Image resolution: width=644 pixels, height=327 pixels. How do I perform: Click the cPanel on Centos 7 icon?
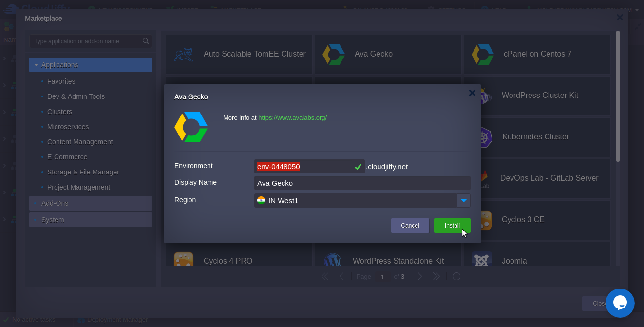click(x=482, y=54)
